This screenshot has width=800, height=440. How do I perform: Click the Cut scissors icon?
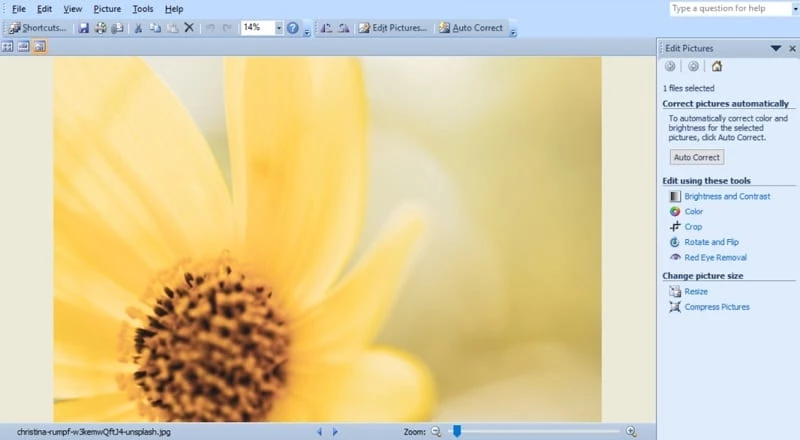point(138,28)
